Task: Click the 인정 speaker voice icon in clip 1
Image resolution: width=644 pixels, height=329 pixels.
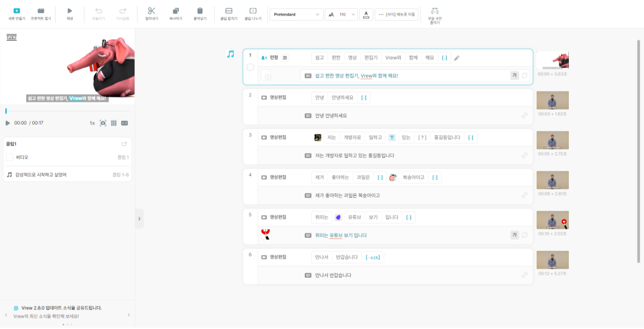Action: coord(264,58)
